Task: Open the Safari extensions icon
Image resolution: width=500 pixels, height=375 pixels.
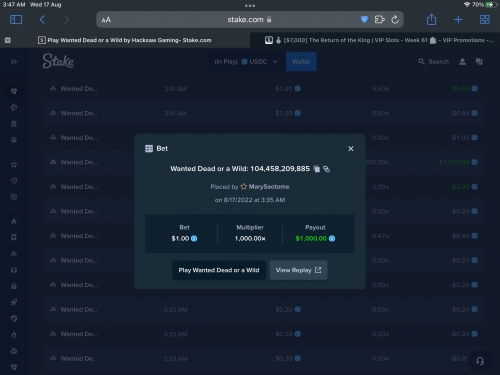Action: click(380, 20)
